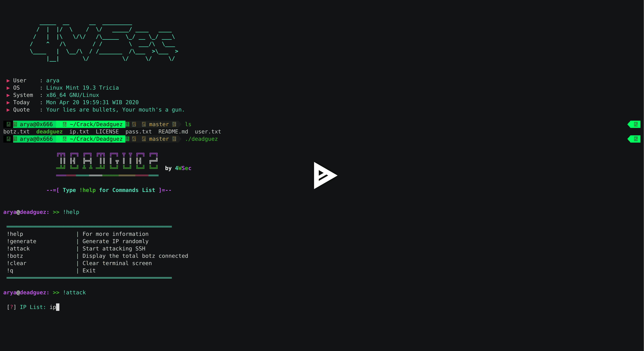This screenshot has width=644, height=351.
Task: Click the user glyph in the arya@0x666 segment
Action: (15, 124)
